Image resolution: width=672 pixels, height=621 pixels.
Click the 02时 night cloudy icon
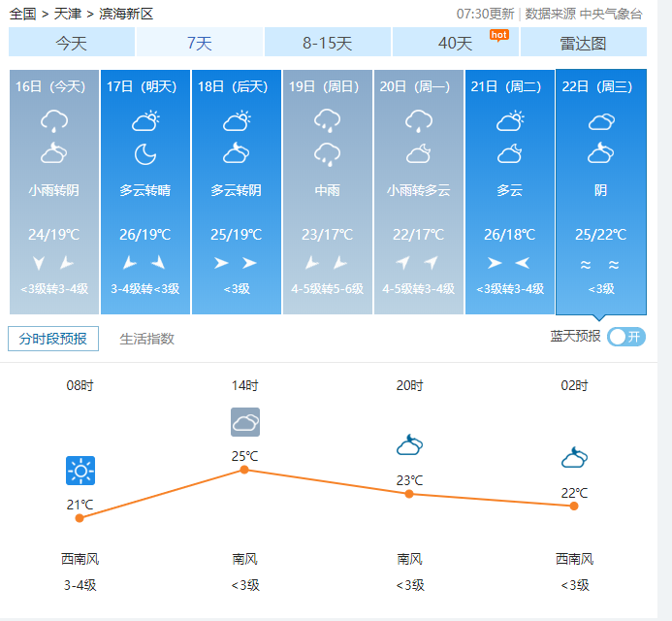pos(575,457)
